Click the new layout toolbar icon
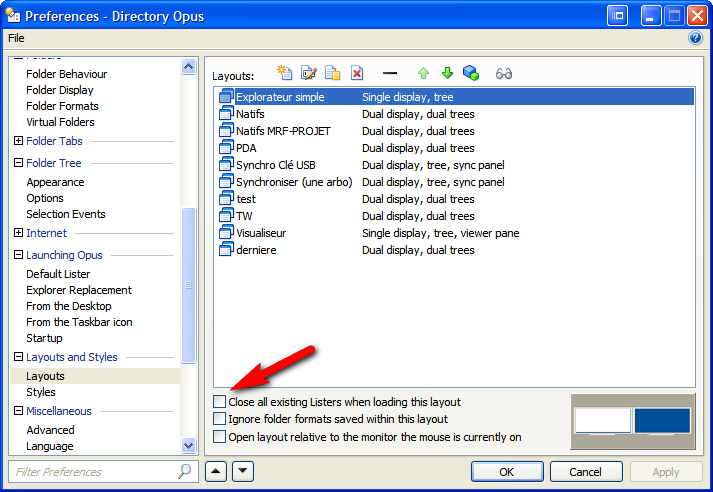This screenshot has width=713, height=492. point(285,73)
